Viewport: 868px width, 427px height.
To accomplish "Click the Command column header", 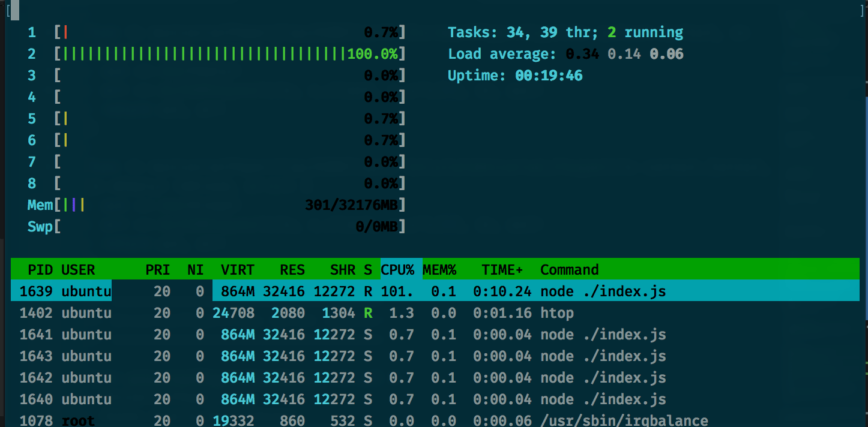I will click(x=569, y=270).
